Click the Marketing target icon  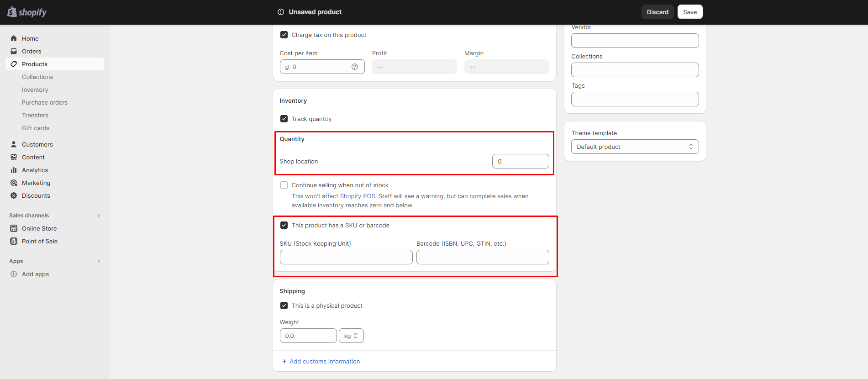14,183
